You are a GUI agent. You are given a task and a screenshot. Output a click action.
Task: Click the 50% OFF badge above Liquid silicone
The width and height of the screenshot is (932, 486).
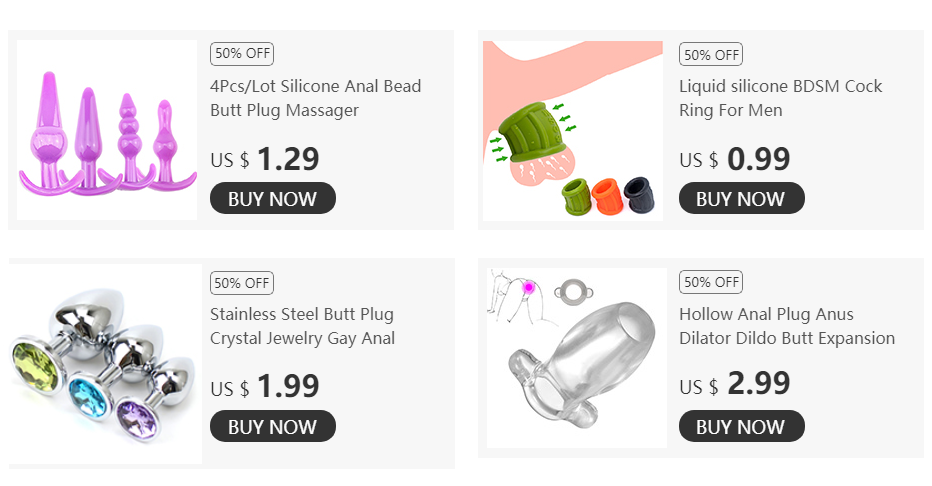[x=711, y=54]
